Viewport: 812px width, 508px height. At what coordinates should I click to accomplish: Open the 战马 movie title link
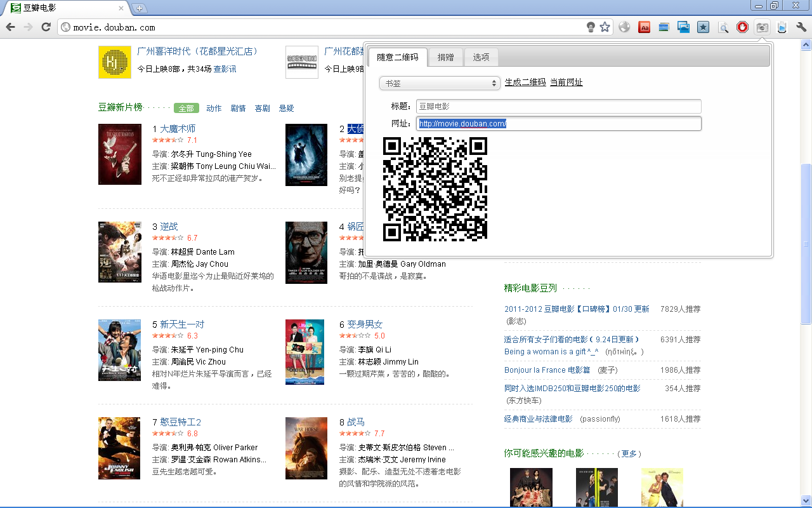click(356, 422)
